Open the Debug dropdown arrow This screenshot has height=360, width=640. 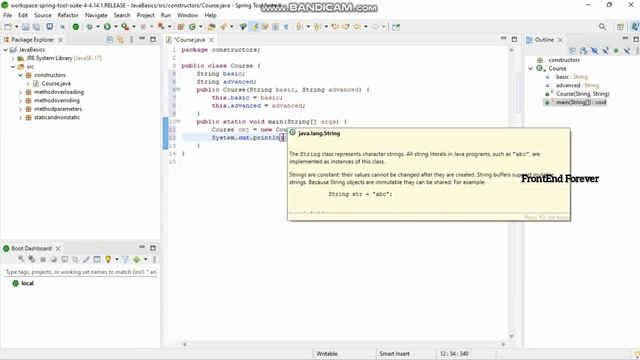coord(98,27)
